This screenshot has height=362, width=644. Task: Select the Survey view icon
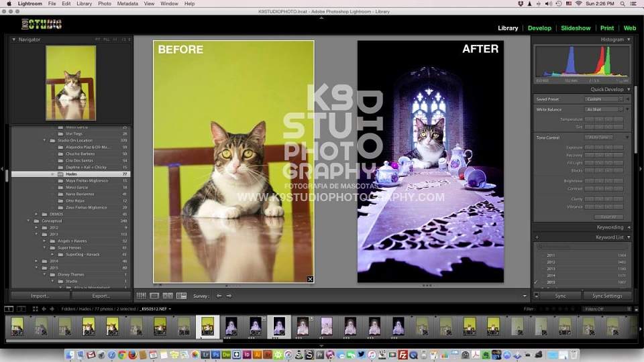coord(181,296)
